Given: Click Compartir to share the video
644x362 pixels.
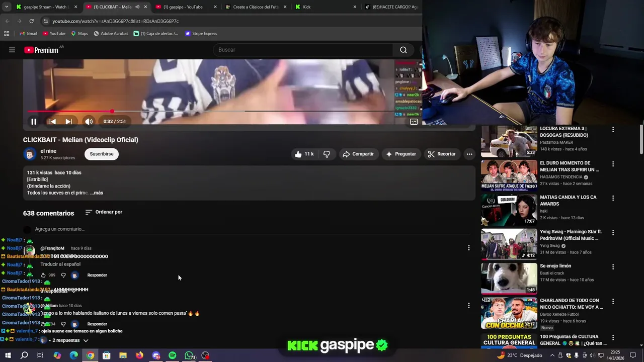Looking at the screenshot, I should [358, 154].
